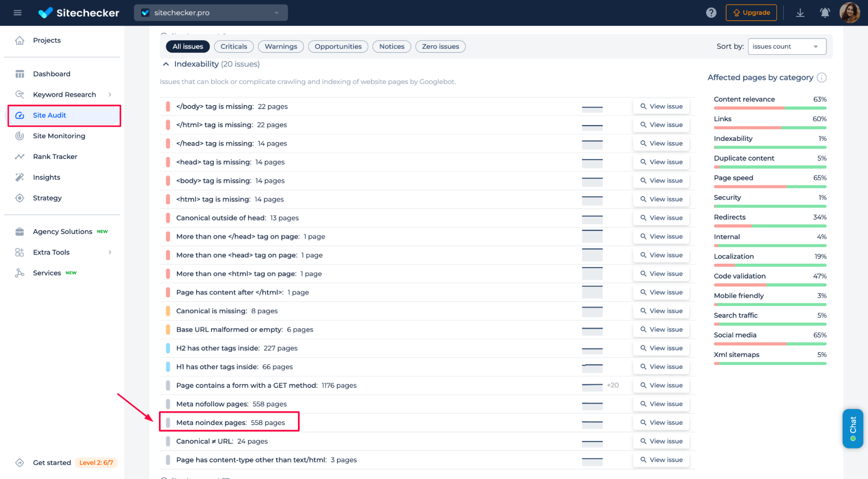Open the help question mark icon
The height and width of the screenshot is (479, 868).
coord(711,13)
